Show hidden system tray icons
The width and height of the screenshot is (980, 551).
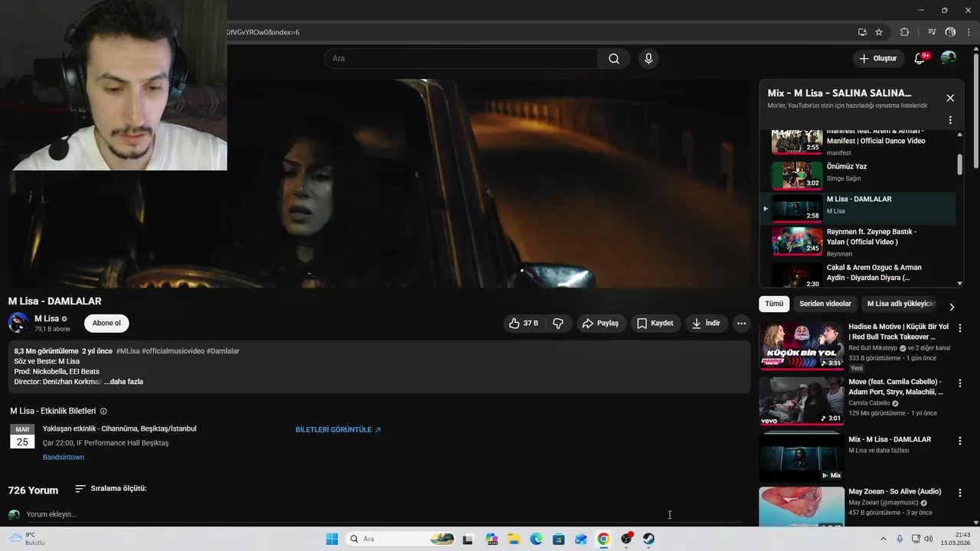click(883, 539)
